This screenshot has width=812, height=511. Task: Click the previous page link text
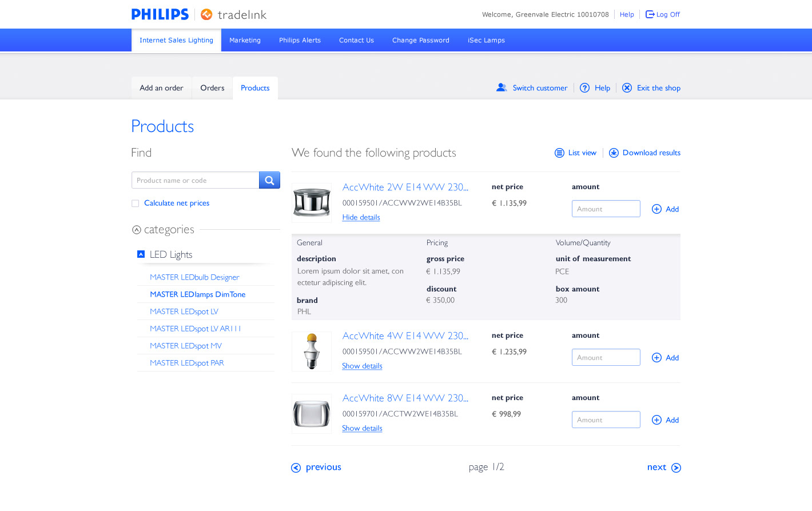pyautogui.click(x=324, y=467)
